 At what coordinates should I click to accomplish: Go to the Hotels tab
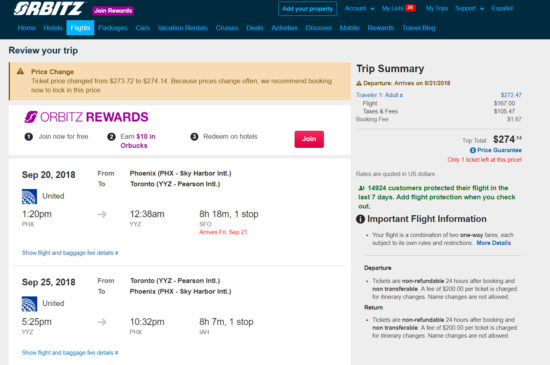[x=53, y=28]
